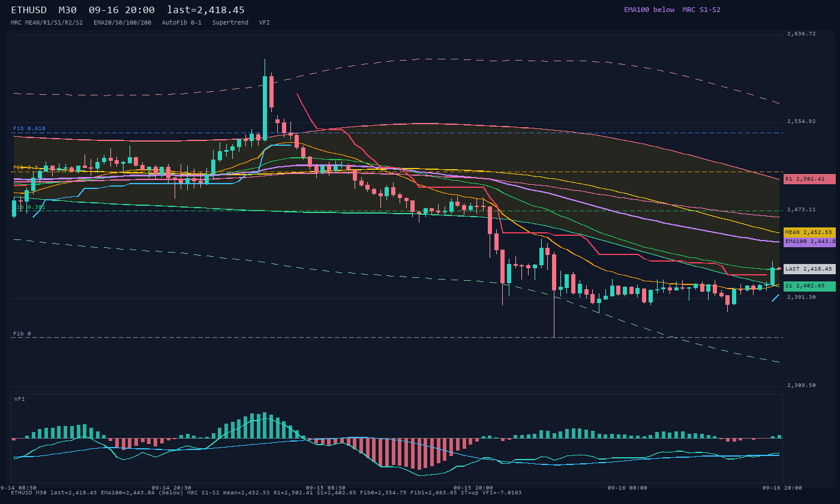Click the ETHUSD symbol in the chart title
This screenshot has height=504, width=840.
coord(29,10)
